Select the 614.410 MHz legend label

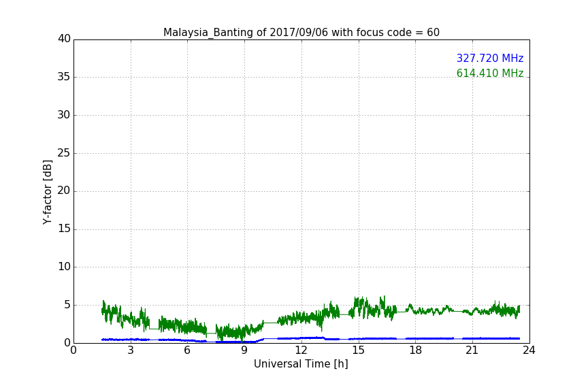click(490, 73)
